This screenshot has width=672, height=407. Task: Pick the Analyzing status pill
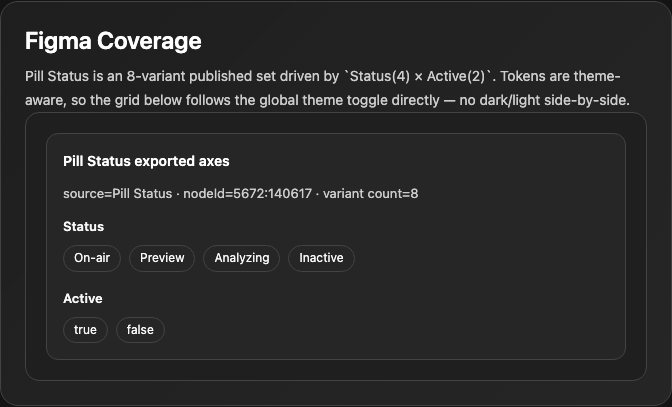point(242,258)
